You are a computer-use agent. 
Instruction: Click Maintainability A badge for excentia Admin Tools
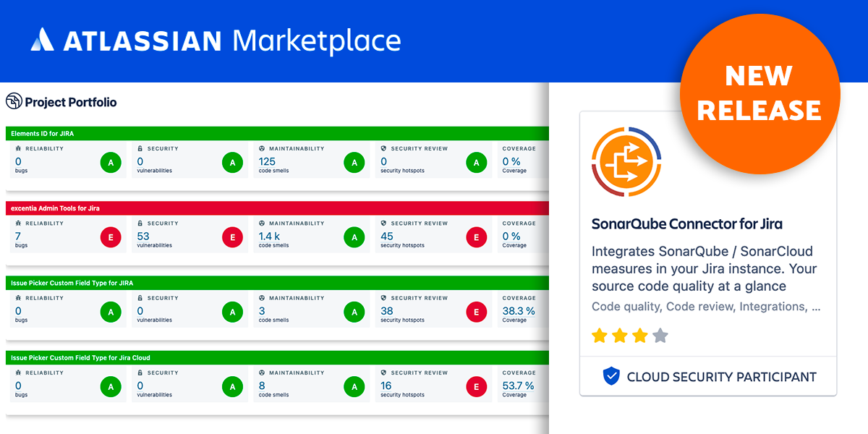354,238
